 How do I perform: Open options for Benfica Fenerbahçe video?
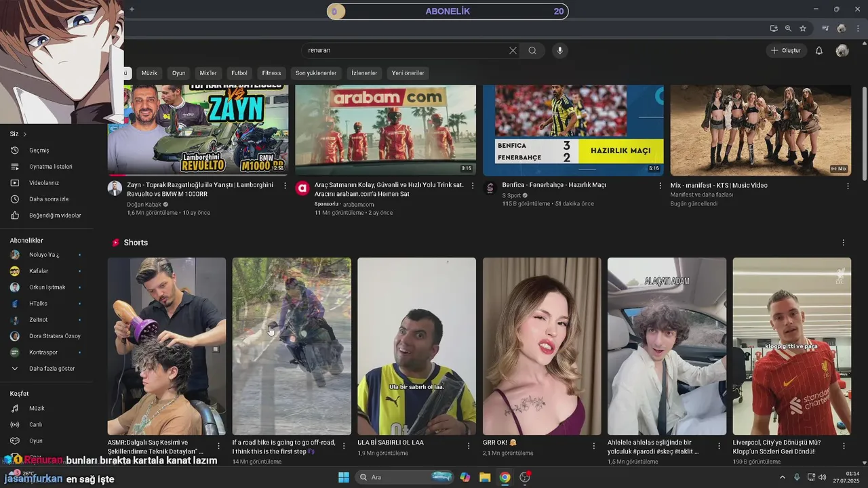(x=660, y=186)
